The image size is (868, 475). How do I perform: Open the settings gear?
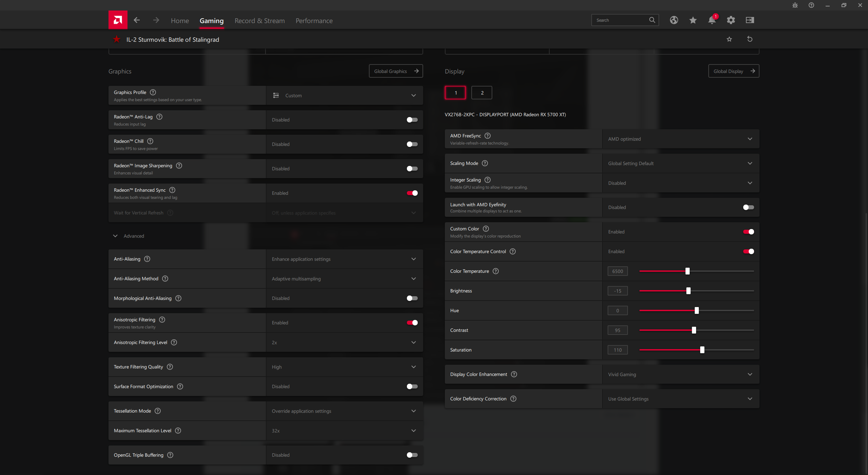tap(731, 20)
